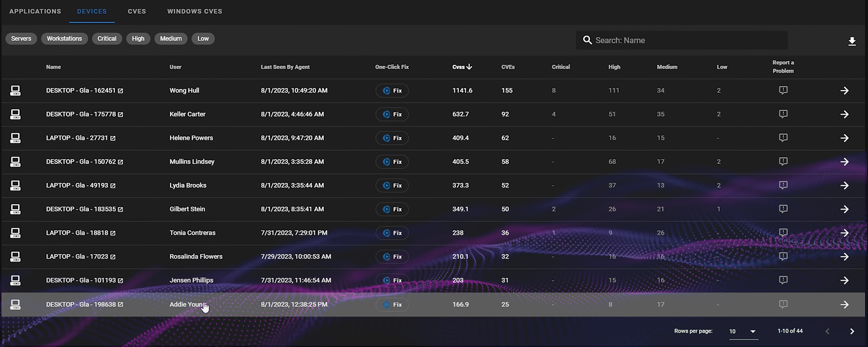Click device icon for DESKTOP - Gla - 150762
Viewport: 868px width, 347px height.
click(x=15, y=162)
